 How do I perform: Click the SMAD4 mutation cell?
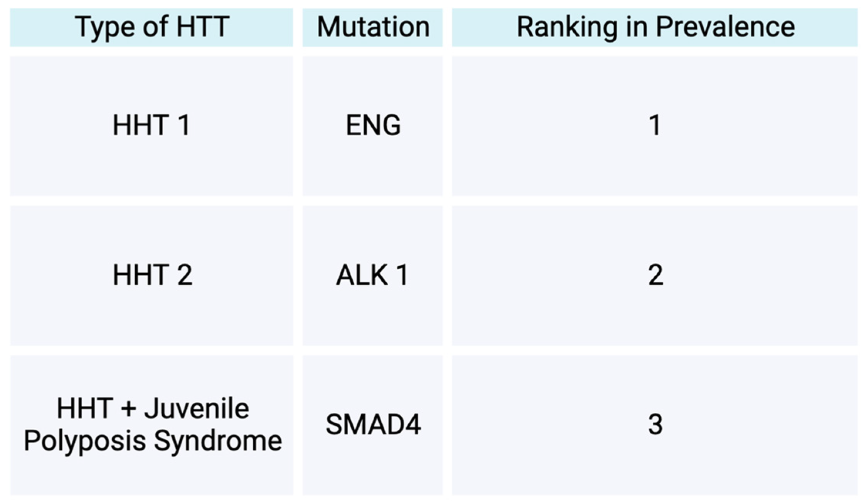click(373, 425)
